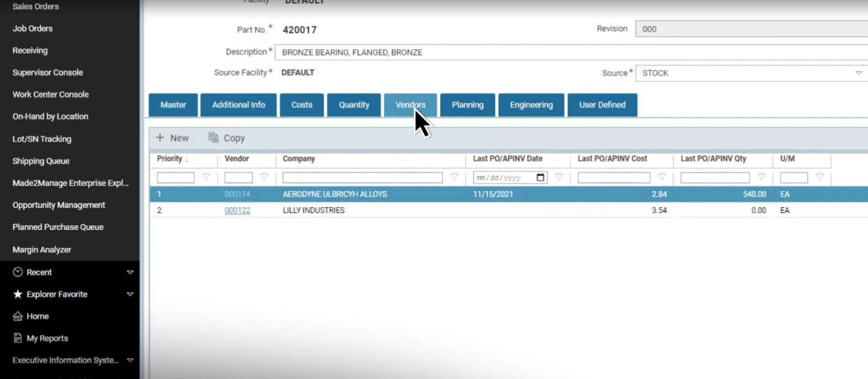Sort by the Priority column header

coord(170,159)
